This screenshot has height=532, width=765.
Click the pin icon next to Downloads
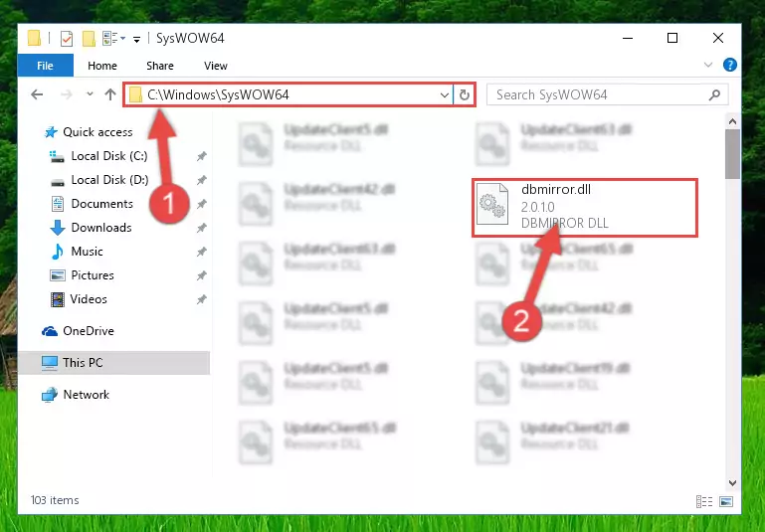point(201,228)
